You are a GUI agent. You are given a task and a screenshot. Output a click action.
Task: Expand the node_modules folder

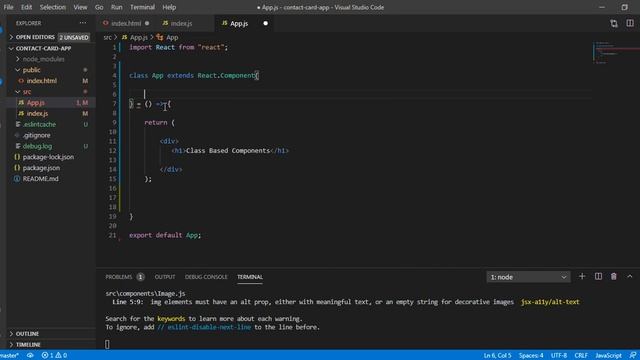point(43,59)
